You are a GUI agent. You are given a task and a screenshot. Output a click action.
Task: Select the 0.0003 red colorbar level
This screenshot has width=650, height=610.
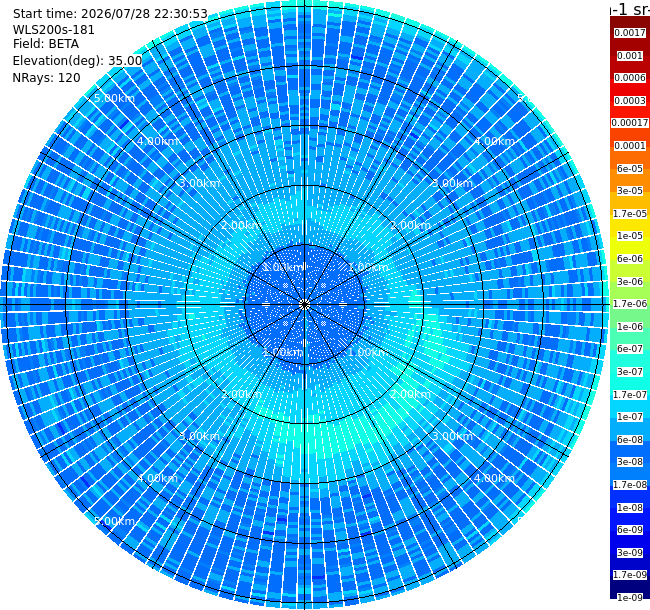630,101
